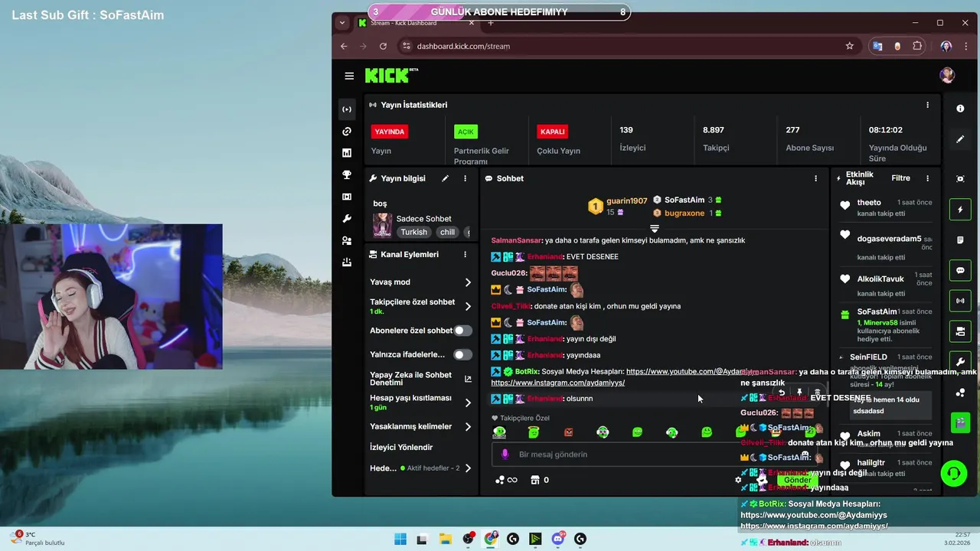Click the headset support button

tap(953, 474)
